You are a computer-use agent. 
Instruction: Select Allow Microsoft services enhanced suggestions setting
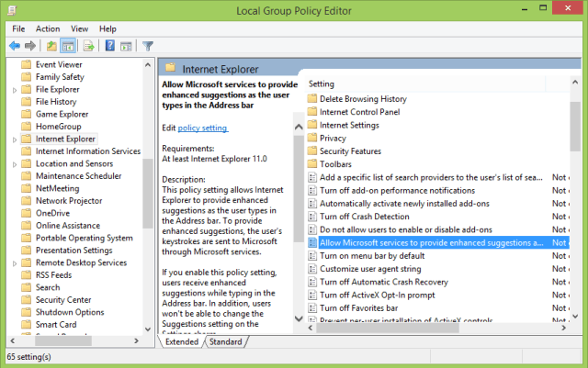point(431,242)
